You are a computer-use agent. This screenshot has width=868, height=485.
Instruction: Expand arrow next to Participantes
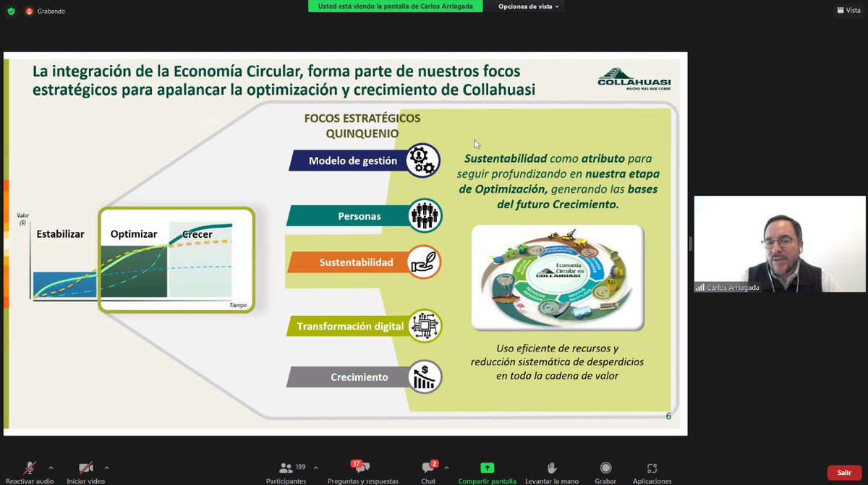click(315, 468)
